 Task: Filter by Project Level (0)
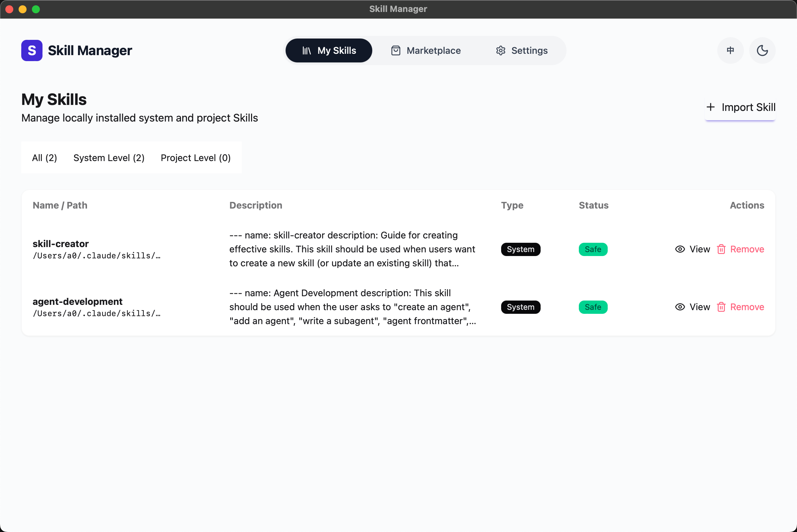(196, 158)
